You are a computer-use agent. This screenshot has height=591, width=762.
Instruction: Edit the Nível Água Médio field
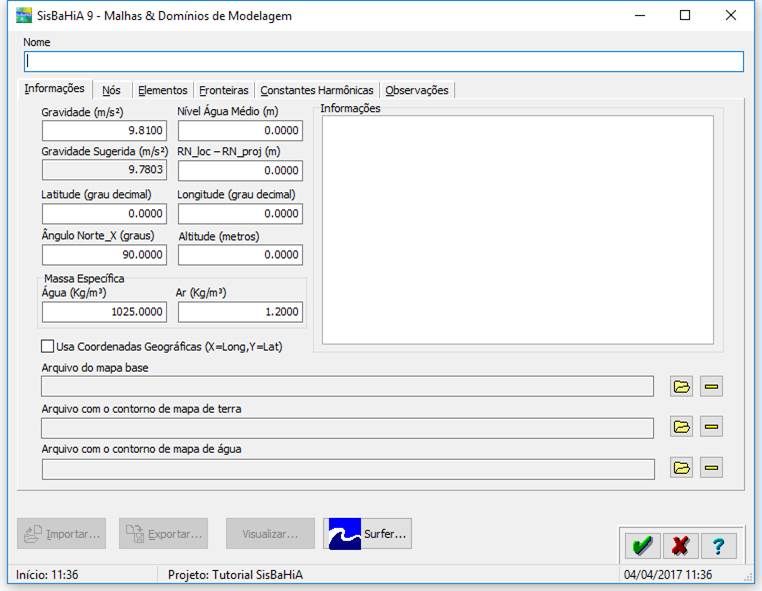pyautogui.click(x=240, y=131)
